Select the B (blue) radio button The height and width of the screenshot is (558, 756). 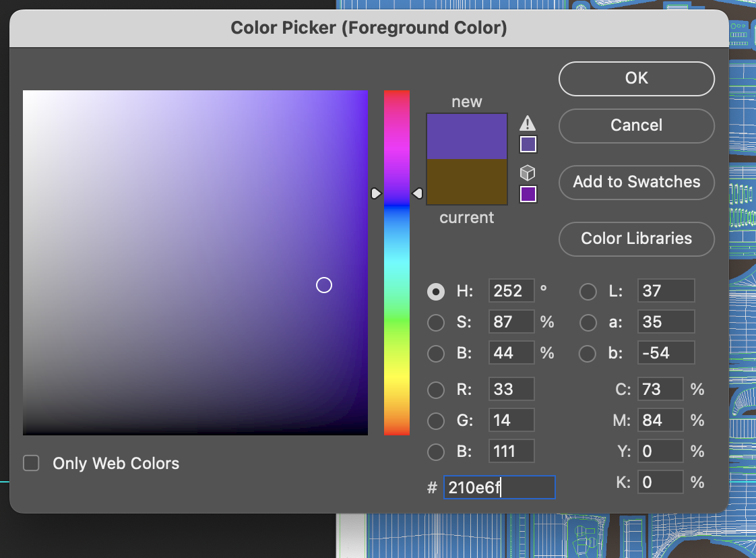436,452
